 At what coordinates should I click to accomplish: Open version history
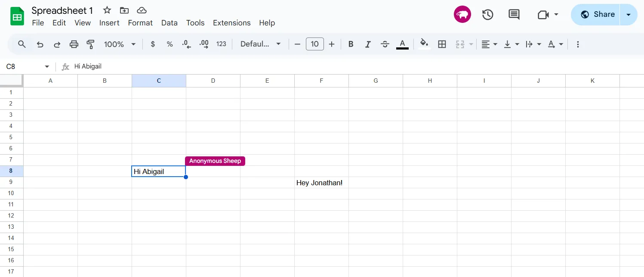pyautogui.click(x=488, y=14)
